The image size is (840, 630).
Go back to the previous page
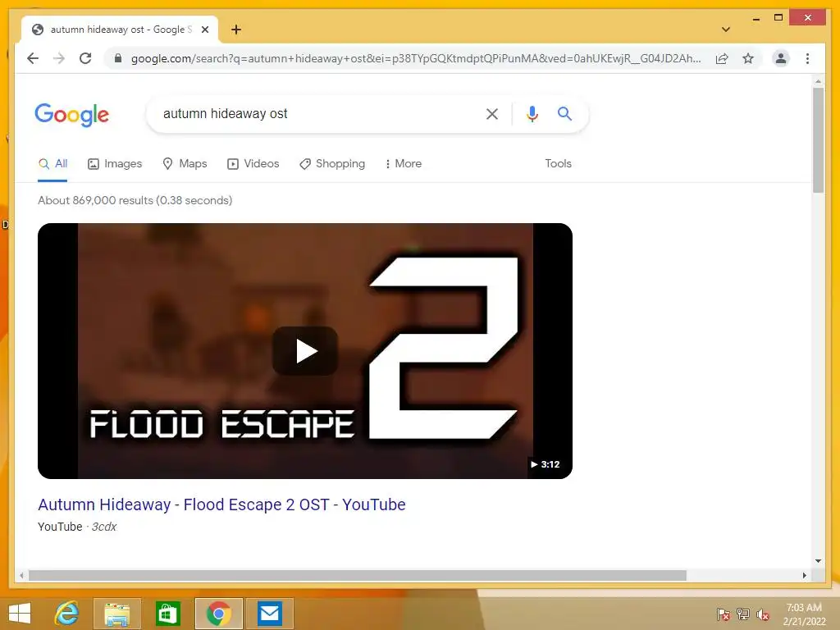[x=33, y=58]
